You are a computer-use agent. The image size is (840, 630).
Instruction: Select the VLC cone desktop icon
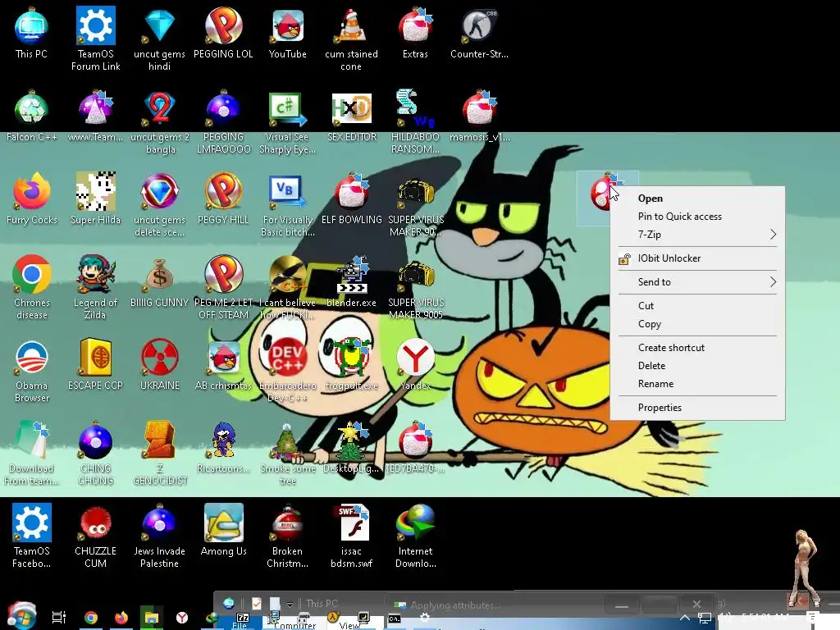351,39
